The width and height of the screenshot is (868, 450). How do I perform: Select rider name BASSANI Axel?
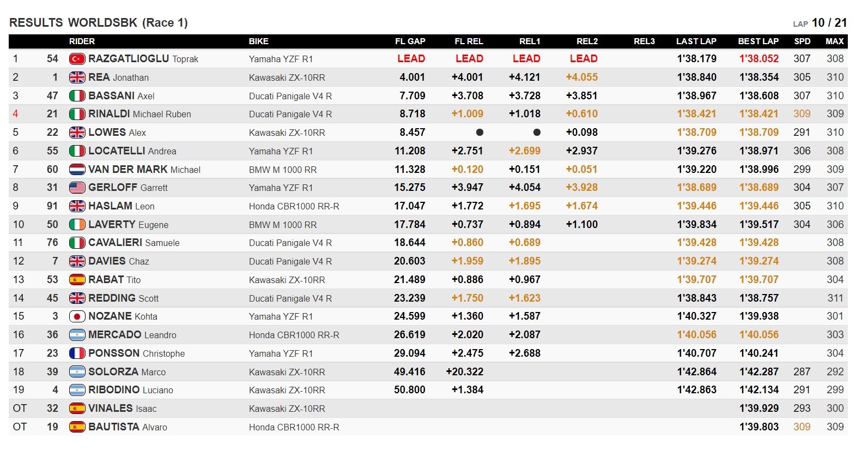click(122, 96)
